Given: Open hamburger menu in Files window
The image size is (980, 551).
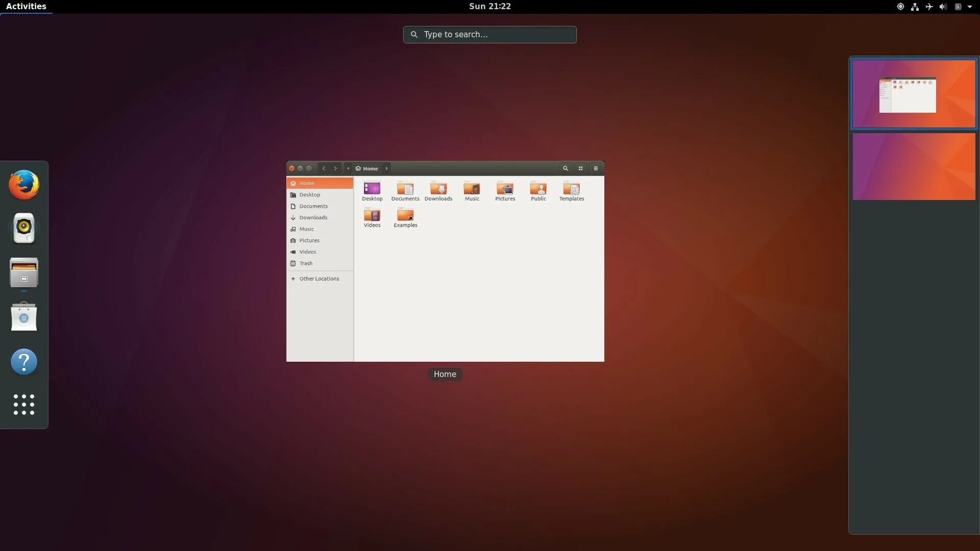Looking at the screenshot, I should click(x=596, y=168).
